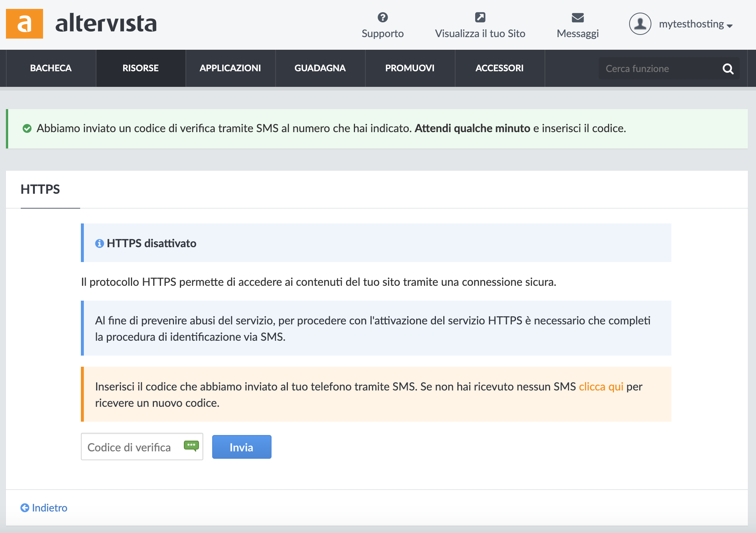Open the RISORSE menu
This screenshot has height=533, width=756.
(x=141, y=68)
